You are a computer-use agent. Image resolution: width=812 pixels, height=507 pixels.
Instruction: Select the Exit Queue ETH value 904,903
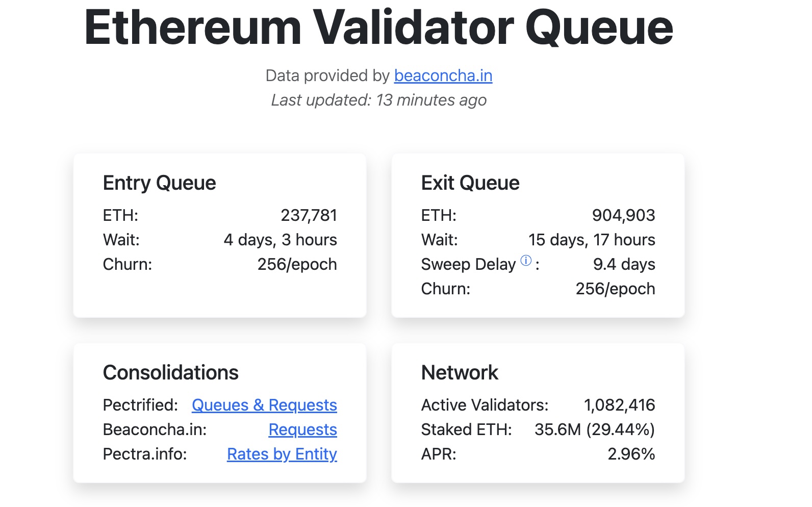[624, 215]
